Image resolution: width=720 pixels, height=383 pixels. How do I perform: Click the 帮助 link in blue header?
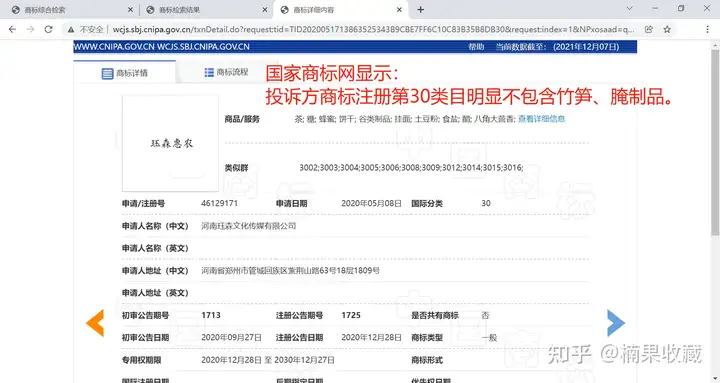click(476, 47)
